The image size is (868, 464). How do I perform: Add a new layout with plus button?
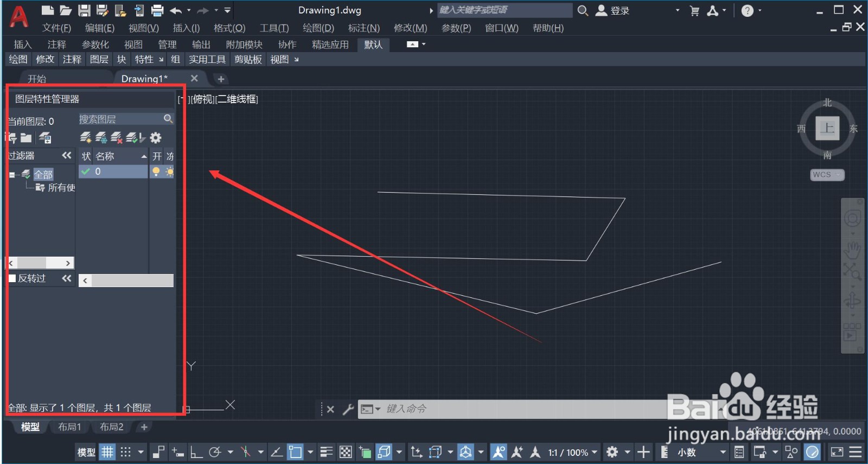click(144, 427)
